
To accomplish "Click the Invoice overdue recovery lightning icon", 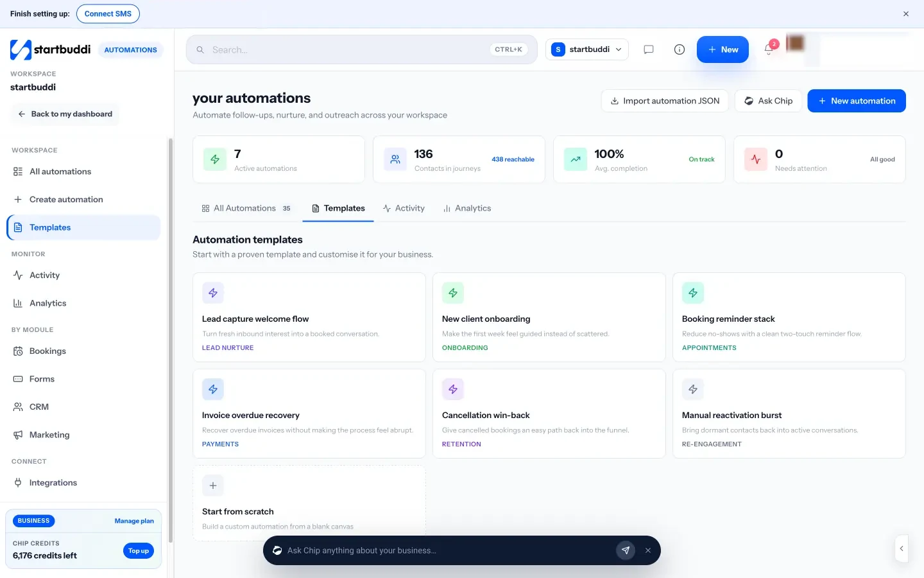I will pos(213,389).
